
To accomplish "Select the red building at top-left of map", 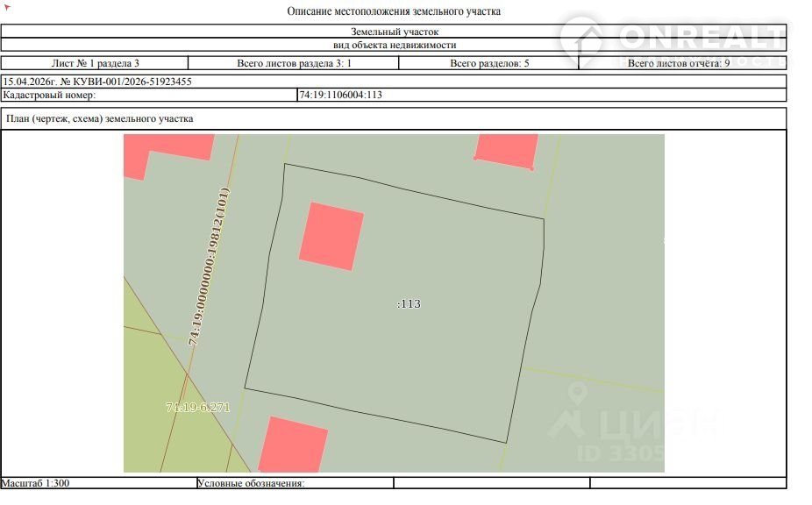I will 167,155.
